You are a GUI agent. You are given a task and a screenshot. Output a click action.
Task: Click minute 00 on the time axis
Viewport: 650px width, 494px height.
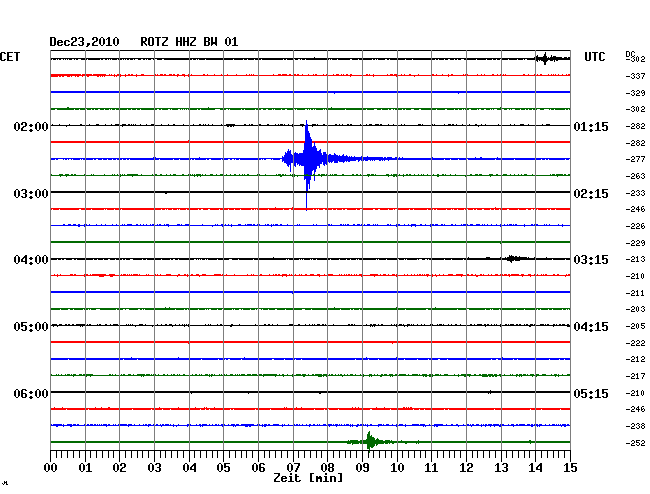coord(51,468)
